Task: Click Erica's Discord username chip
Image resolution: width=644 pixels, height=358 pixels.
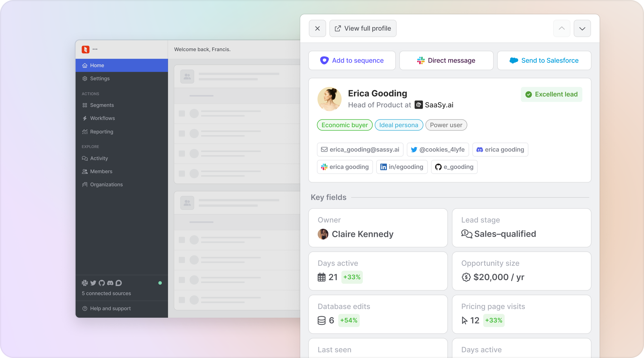Action: pos(500,150)
